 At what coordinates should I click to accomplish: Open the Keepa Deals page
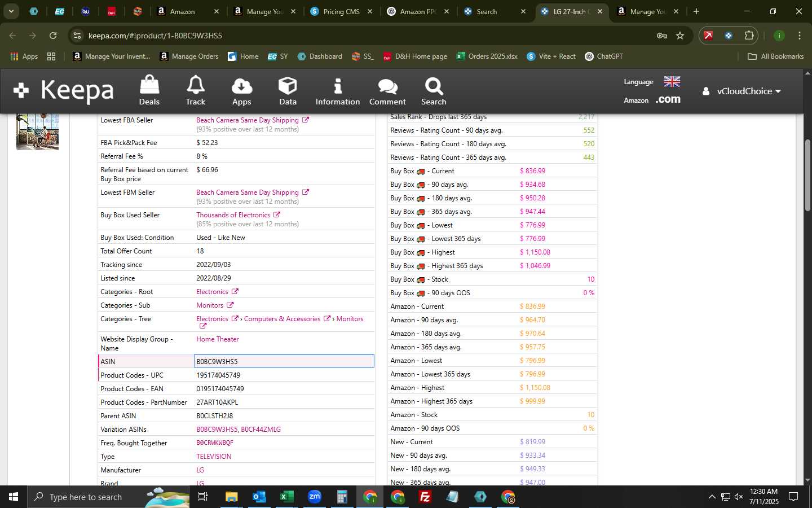pyautogui.click(x=149, y=90)
